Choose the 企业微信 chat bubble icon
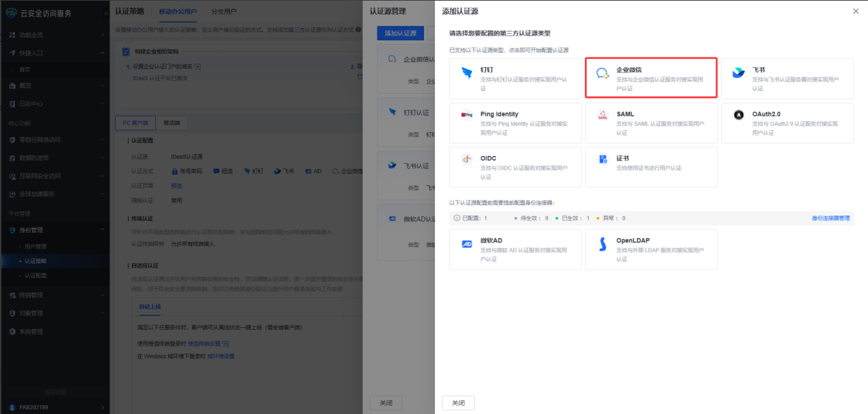Viewport: 868px width, 414px height. tap(603, 74)
